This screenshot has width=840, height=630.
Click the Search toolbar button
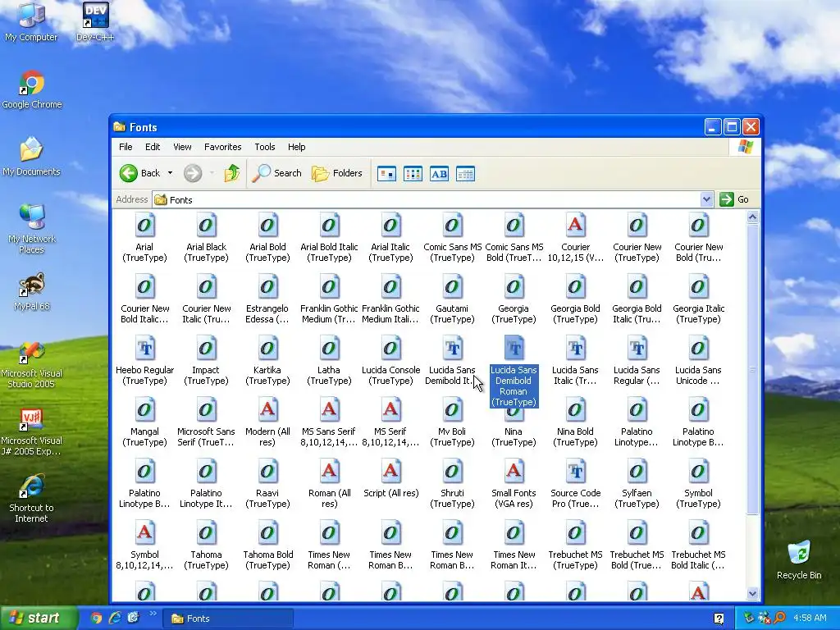point(276,173)
